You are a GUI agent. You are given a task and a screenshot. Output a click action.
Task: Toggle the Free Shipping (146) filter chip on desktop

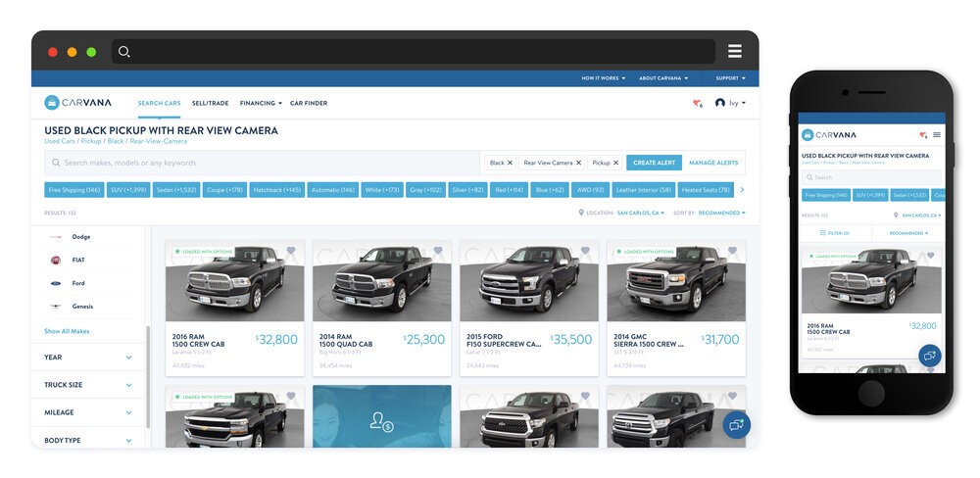tap(74, 190)
